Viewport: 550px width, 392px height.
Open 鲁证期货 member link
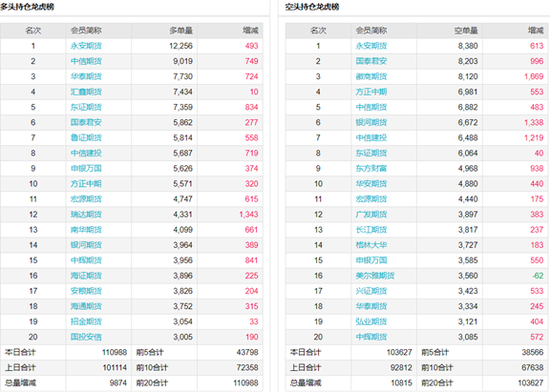(86, 138)
